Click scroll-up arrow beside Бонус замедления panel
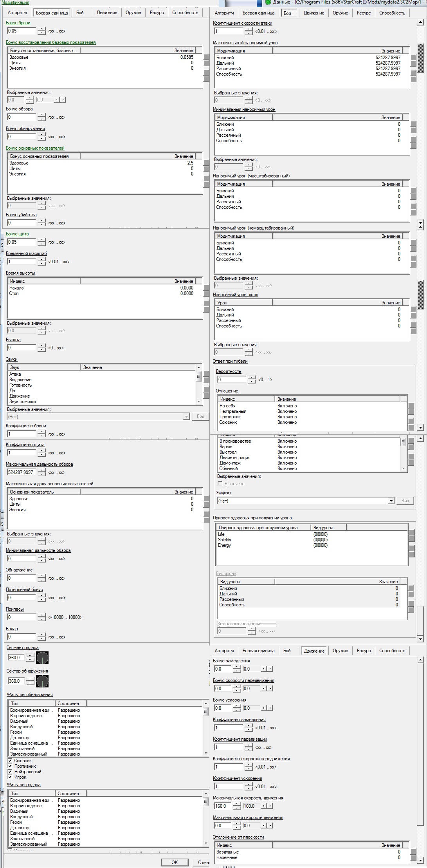Screen dimensions: 427x868 [x=421, y=660]
